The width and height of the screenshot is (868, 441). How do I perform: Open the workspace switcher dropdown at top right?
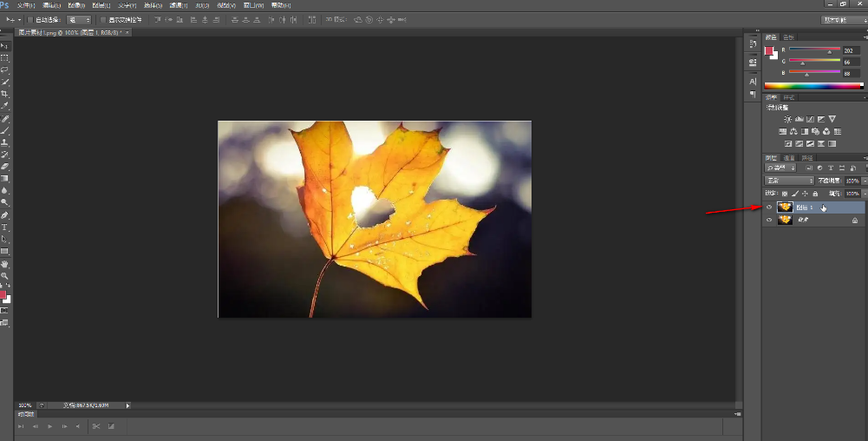(841, 19)
